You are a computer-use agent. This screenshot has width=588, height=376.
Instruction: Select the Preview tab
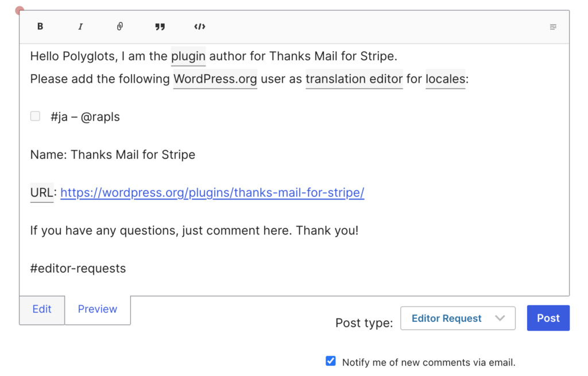(98, 309)
